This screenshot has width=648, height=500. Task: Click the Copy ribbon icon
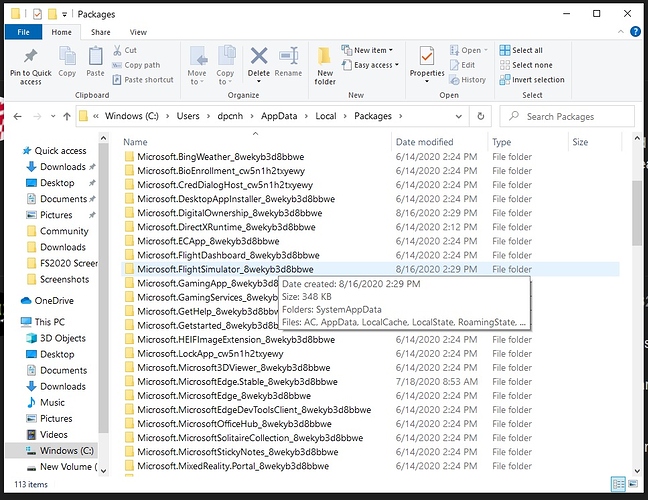pyautogui.click(x=67, y=57)
